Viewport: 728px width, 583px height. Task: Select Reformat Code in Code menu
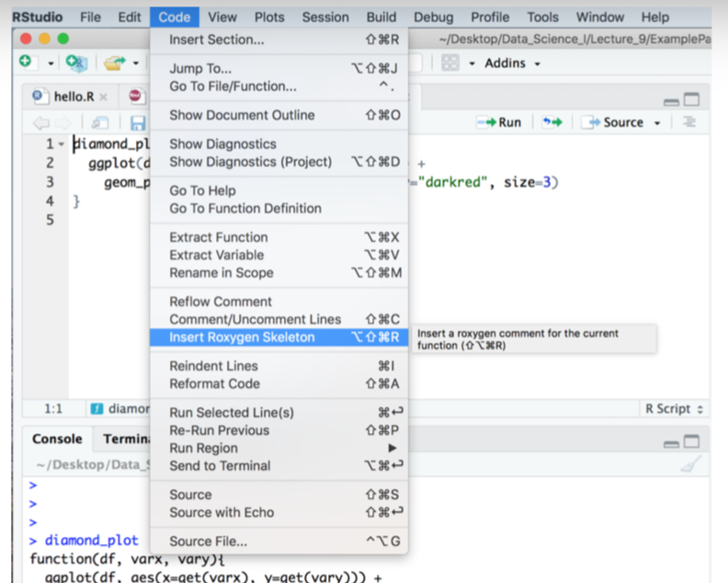(214, 383)
